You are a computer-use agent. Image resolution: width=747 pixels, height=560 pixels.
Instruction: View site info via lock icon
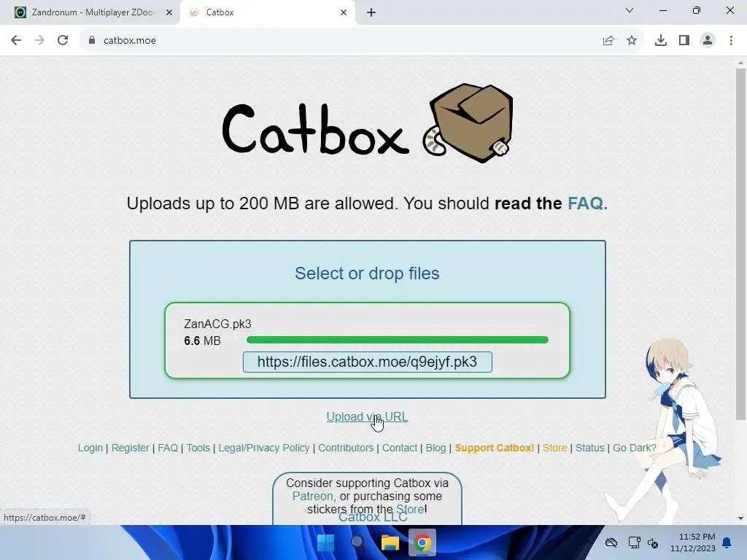pos(92,41)
